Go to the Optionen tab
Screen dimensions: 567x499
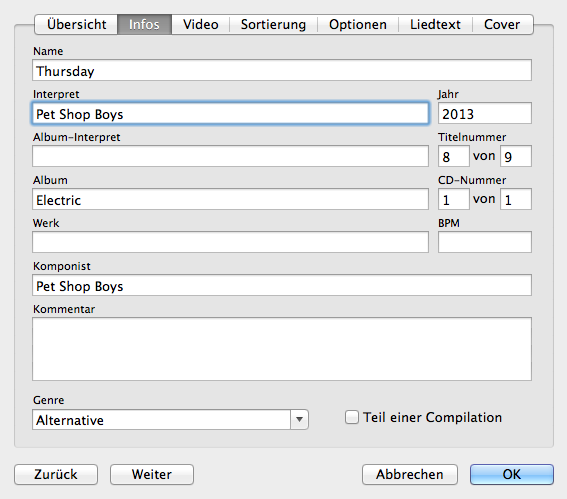358,25
